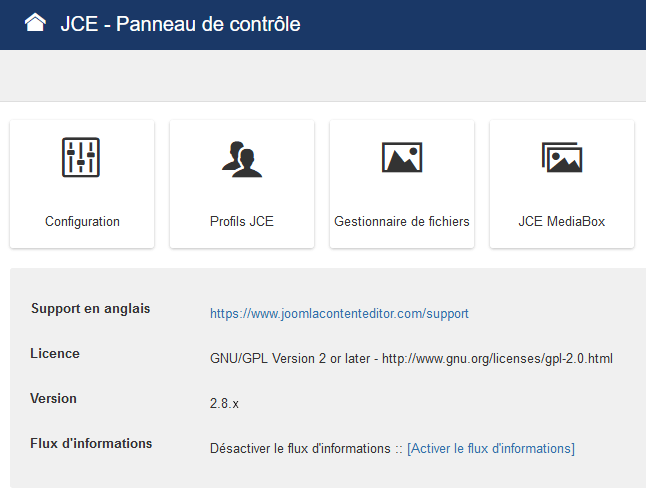Open the joomlacontenteditor.com support link
Image resolution: width=646 pixels, height=500 pixels.
(339, 313)
